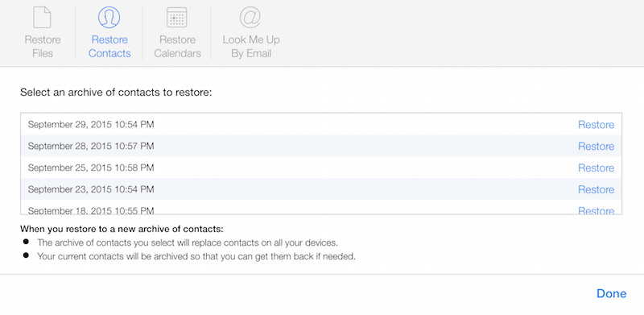Image resolution: width=644 pixels, height=315 pixels.
Task: Click 'When you restore to a new archive' text
Action: coord(122,229)
